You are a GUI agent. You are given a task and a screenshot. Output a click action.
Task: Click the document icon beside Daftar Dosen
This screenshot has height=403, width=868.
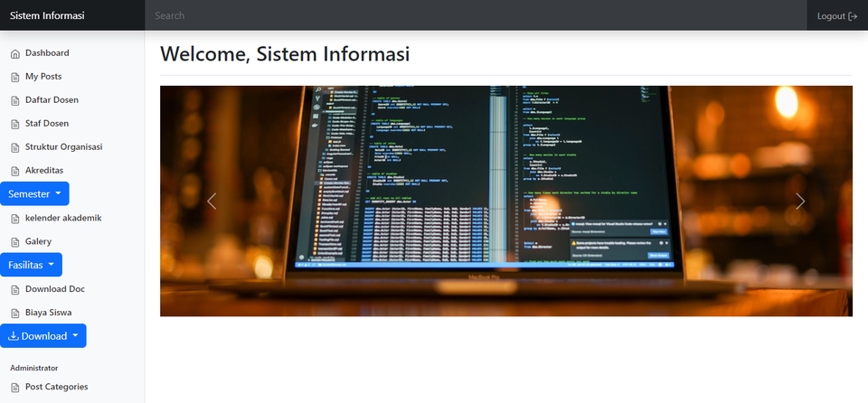(x=15, y=101)
